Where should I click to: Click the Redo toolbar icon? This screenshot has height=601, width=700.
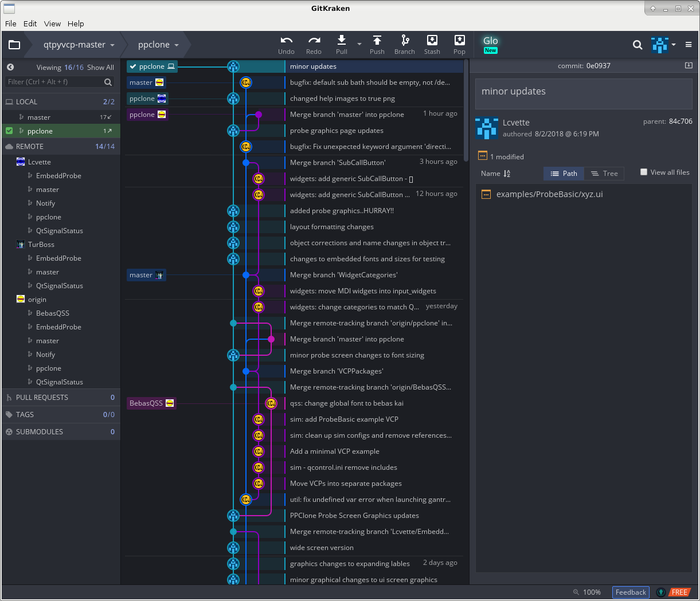pos(314,40)
